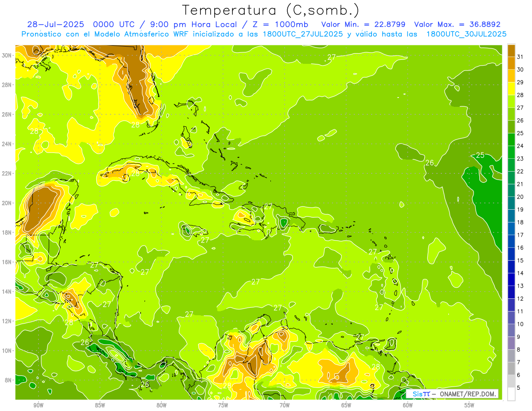Click the latitude axis label "12N"
Viewport: 532px width, 411px height.
[x=7, y=321]
